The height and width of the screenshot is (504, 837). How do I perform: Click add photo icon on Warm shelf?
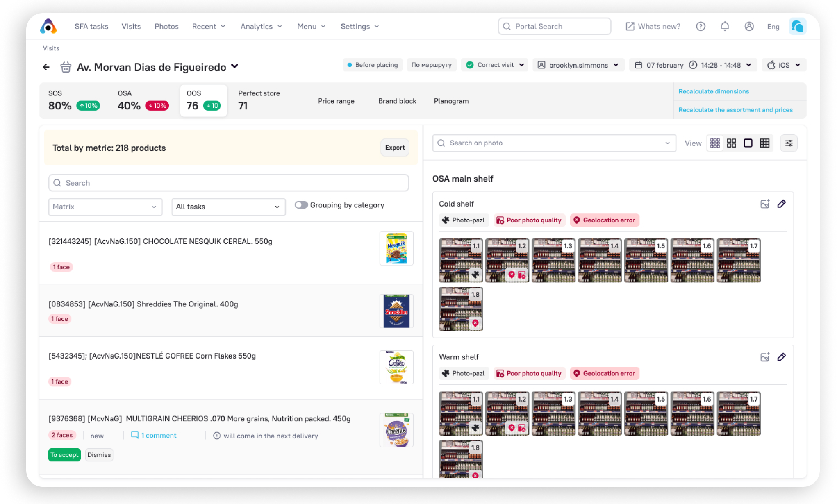tap(764, 357)
